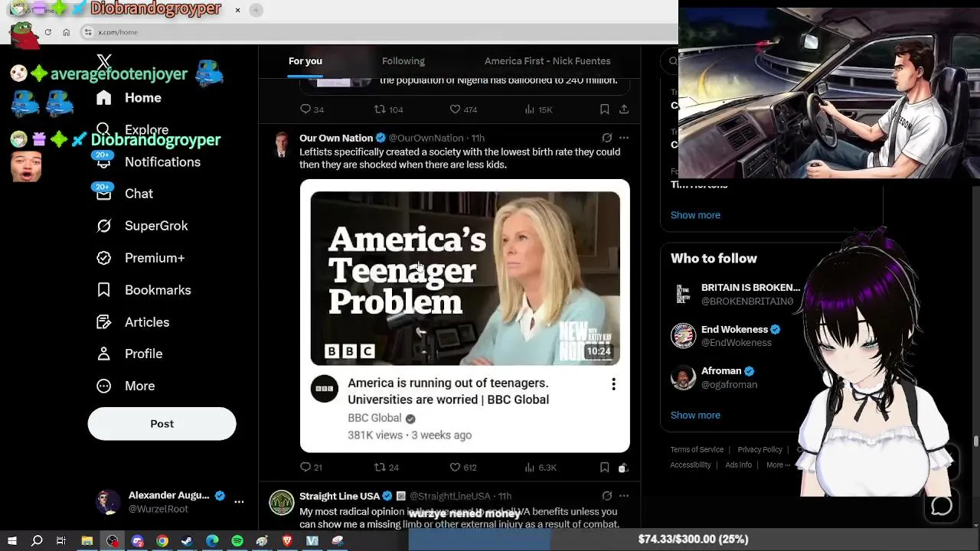Open Chat in the sidebar

click(139, 194)
